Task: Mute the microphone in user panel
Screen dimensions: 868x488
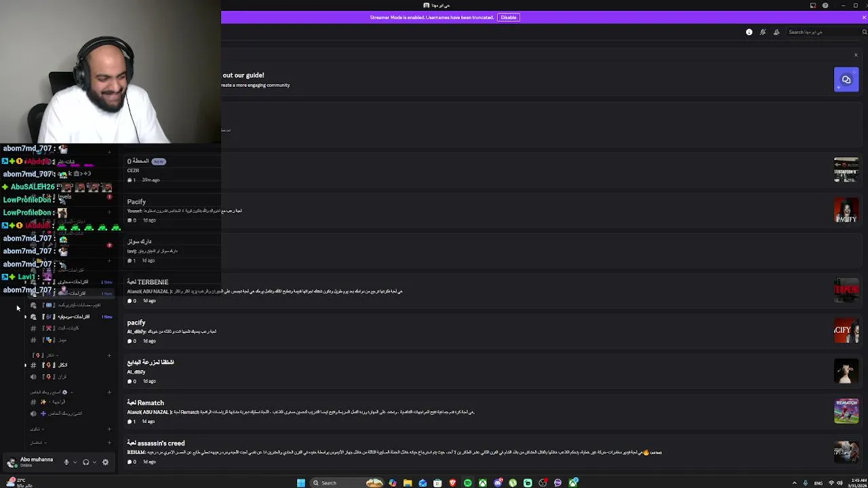Action: point(66,462)
